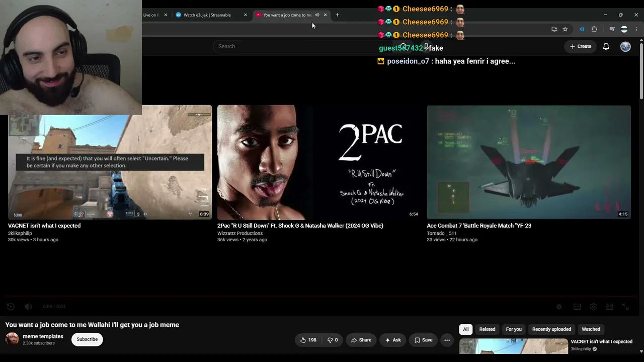Viewport: 644px width, 362px height.
Task: Open sidebar VACNET isn't what I expected title
Action: 601,342
